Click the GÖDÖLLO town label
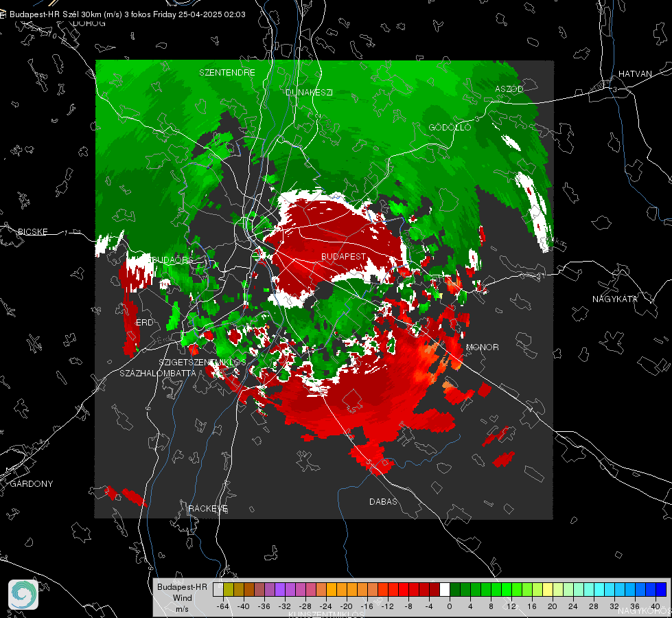The image size is (672, 618). (x=450, y=127)
